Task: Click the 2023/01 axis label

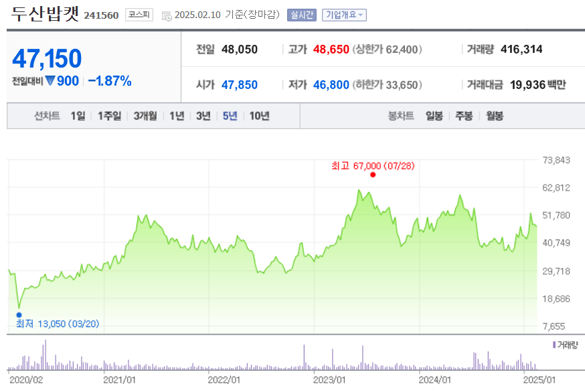Action: (329, 380)
